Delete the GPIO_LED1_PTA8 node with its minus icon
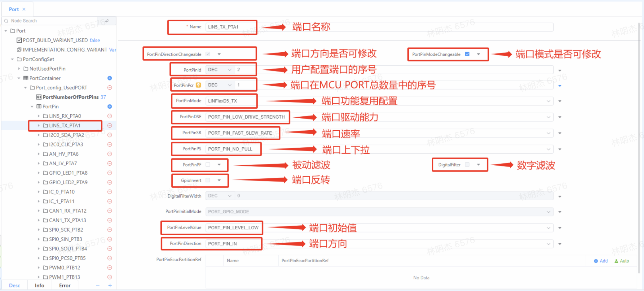The width and height of the screenshot is (644, 291). tap(109, 173)
